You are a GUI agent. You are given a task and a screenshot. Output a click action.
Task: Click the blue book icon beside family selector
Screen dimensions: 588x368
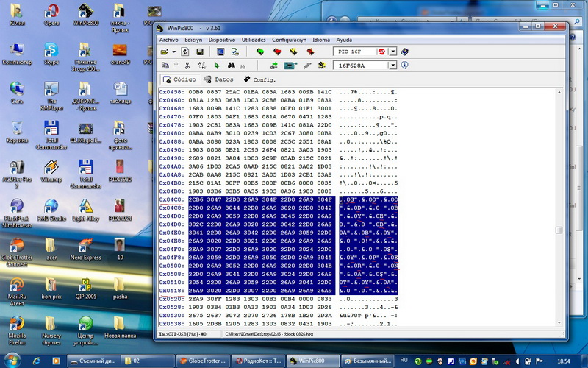(x=404, y=52)
